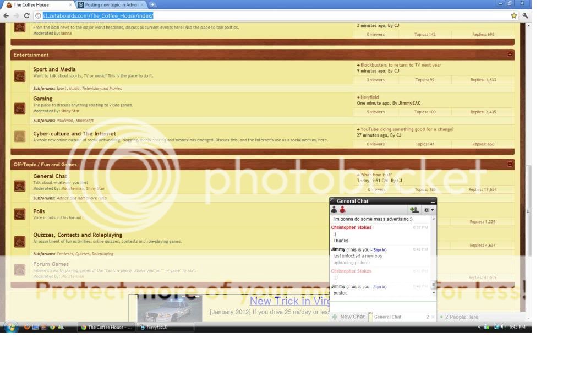Open the Chrome wrench menu icon
Viewport: 563px width, 392px height.
click(x=526, y=15)
